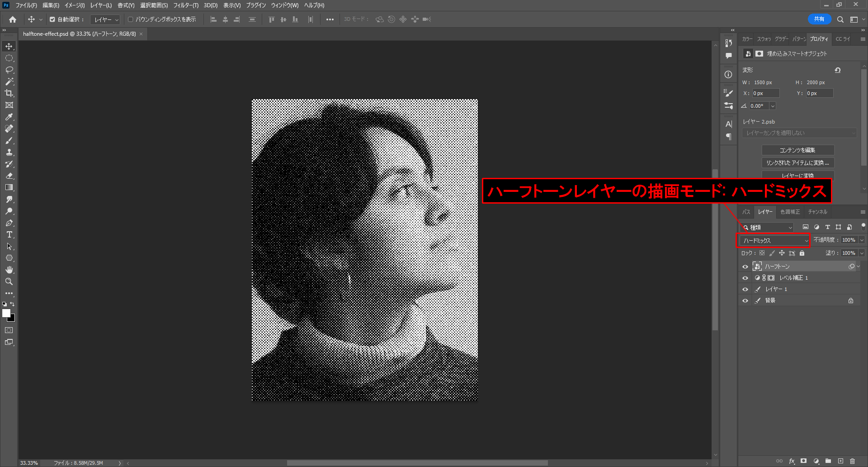Select the Hand tool

(9, 270)
